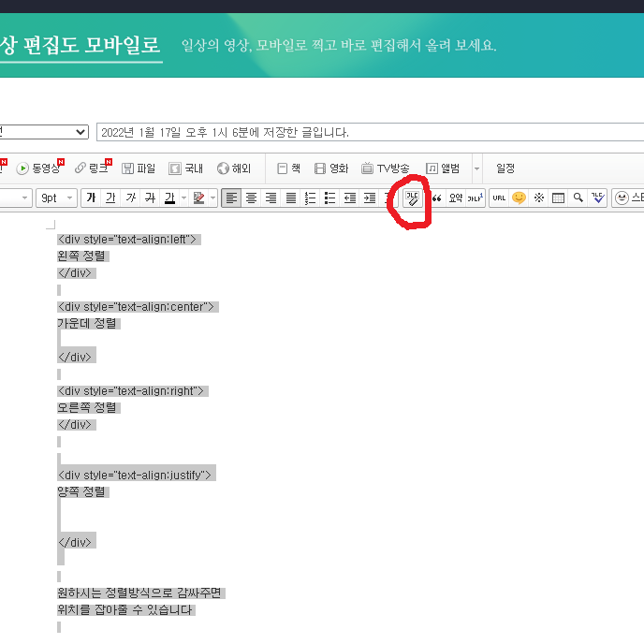Open the 해외 map attachment

(234, 168)
